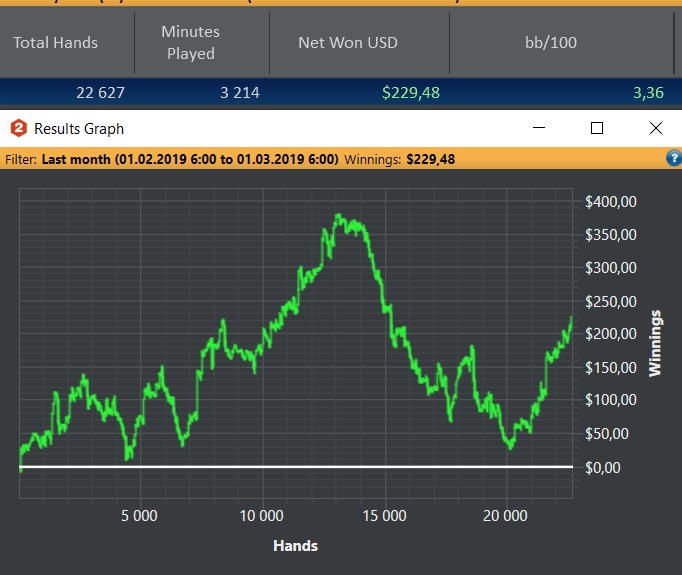
Task: Click the 10 000 x-axis tick label
Action: (x=261, y=516)
